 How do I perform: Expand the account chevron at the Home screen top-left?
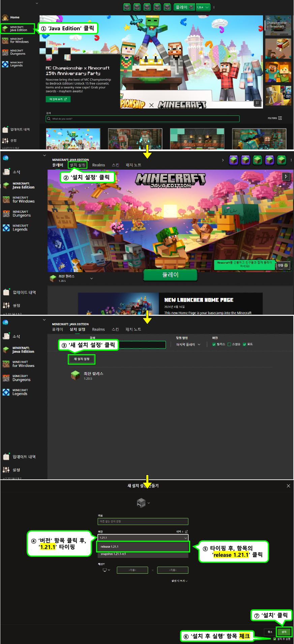pos(37,3)
